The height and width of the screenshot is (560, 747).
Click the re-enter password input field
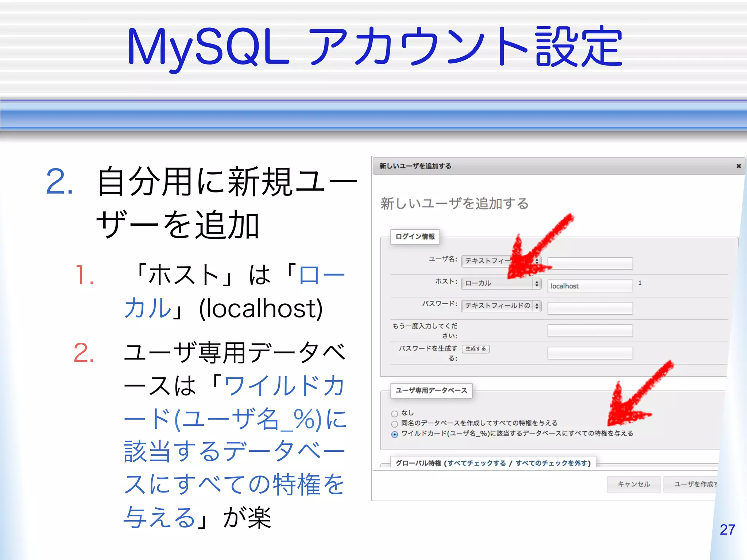590,331
